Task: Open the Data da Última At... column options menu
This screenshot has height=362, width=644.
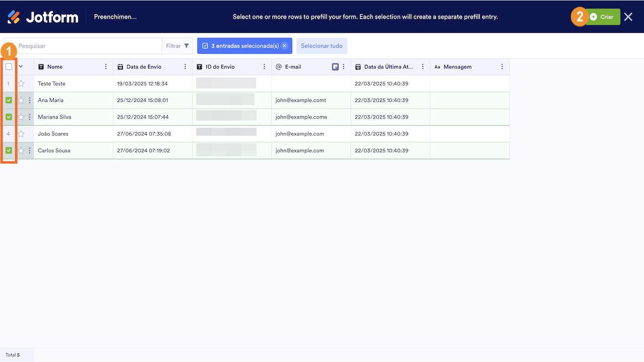Action: [x=423, y=66]
